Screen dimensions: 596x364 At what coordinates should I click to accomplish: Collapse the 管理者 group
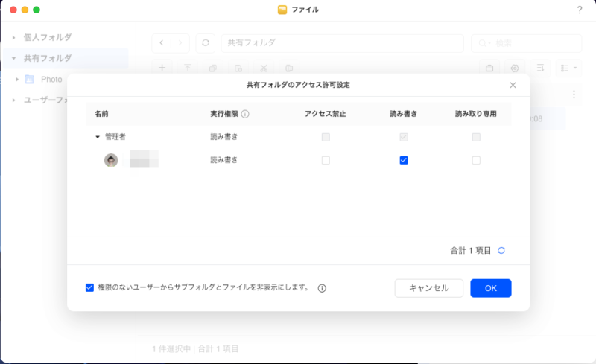point(98,138)
